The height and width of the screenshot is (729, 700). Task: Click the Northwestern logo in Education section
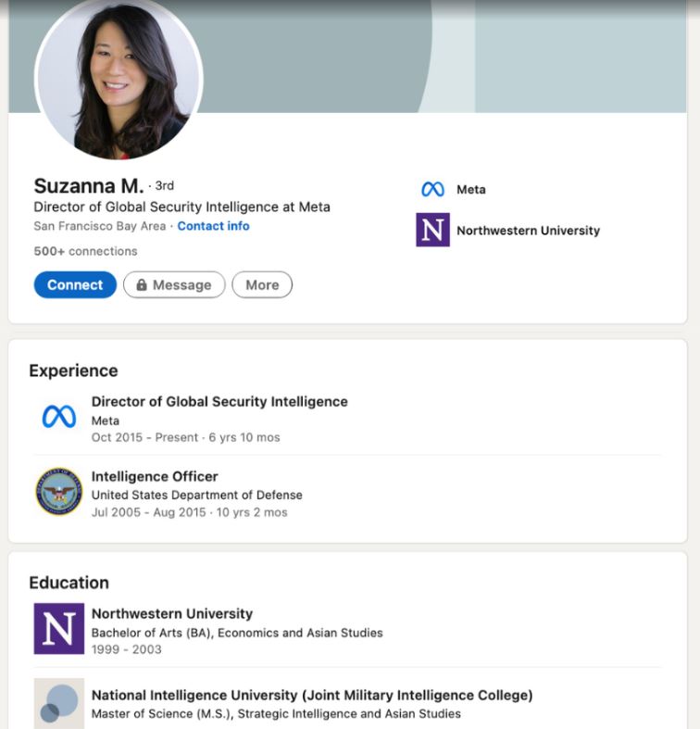[59, 629]
